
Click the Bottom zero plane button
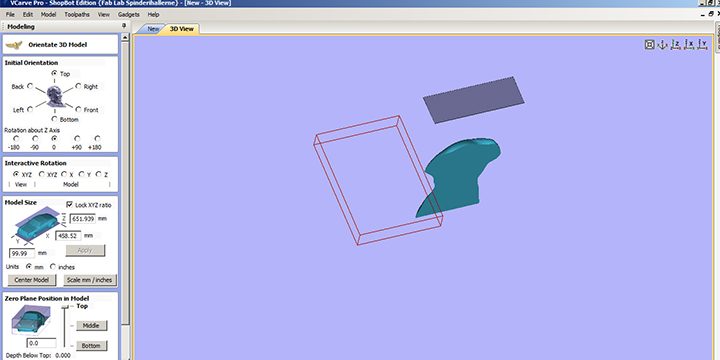pyautogui.click(x=91, y=345)
